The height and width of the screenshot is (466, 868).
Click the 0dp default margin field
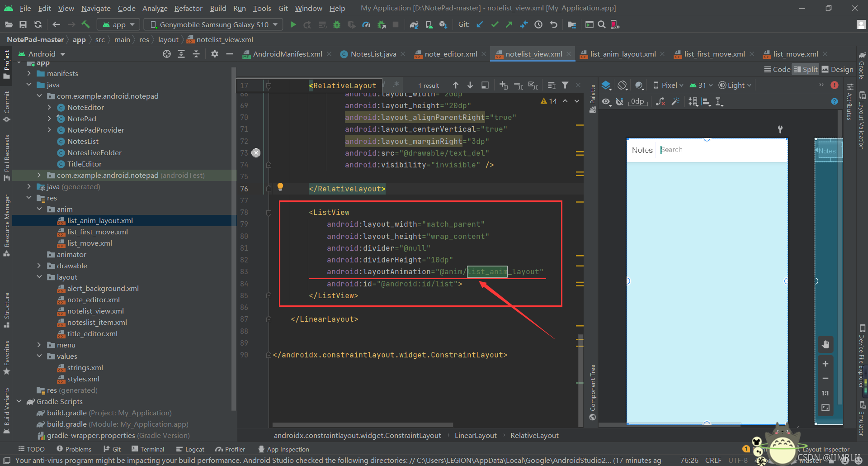tap(637, 101)
